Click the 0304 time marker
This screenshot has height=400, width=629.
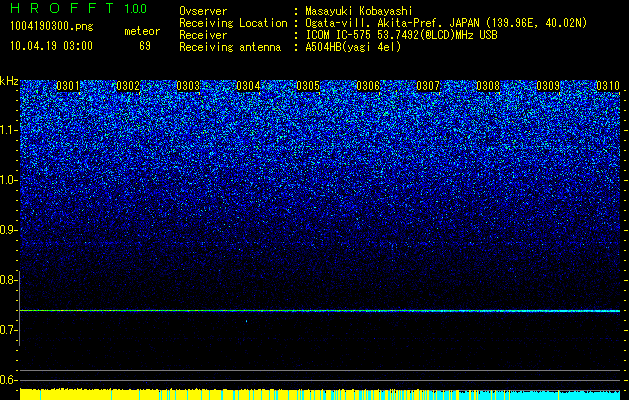click(248, 86)
